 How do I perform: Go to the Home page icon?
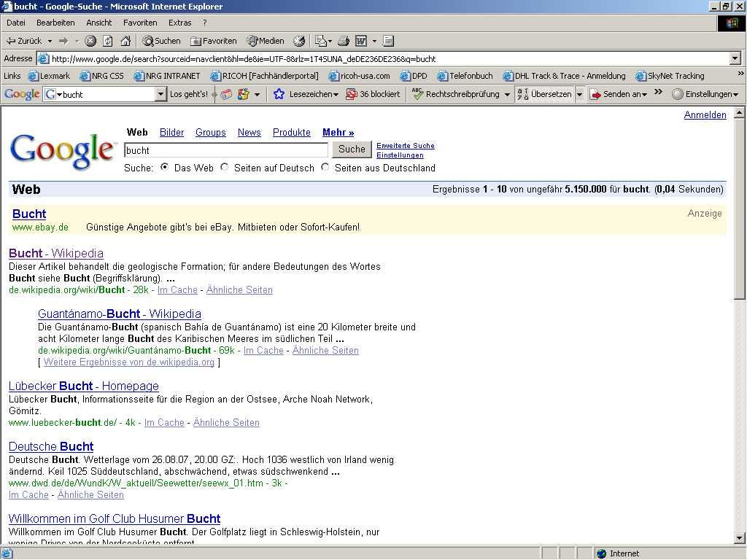[x=125, y=41]
